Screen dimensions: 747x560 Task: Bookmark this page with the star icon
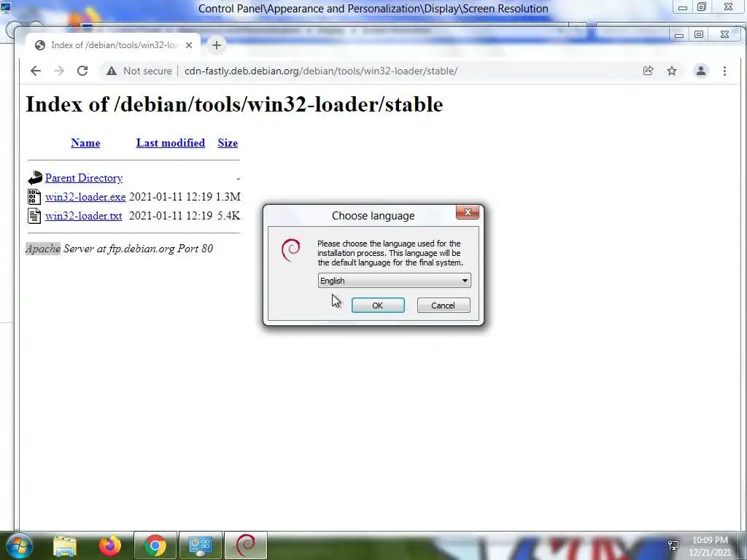[x=672, y=71]
